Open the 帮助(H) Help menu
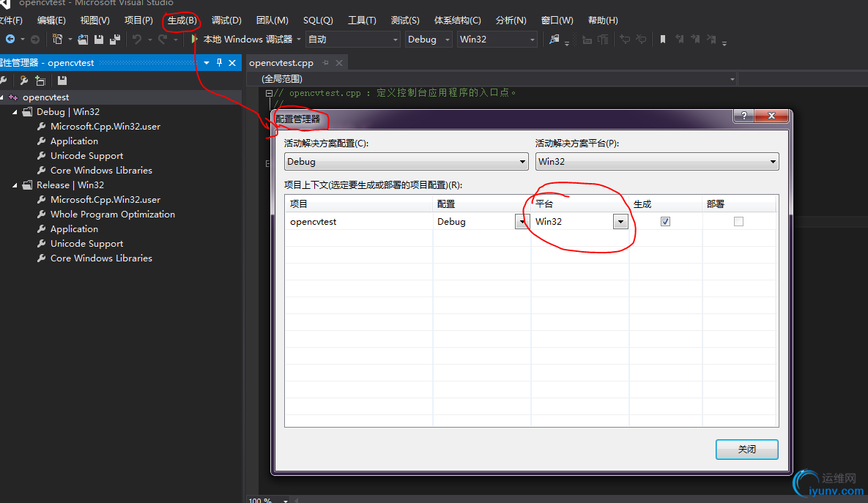 pyautogui.click(x=603, y=21)
